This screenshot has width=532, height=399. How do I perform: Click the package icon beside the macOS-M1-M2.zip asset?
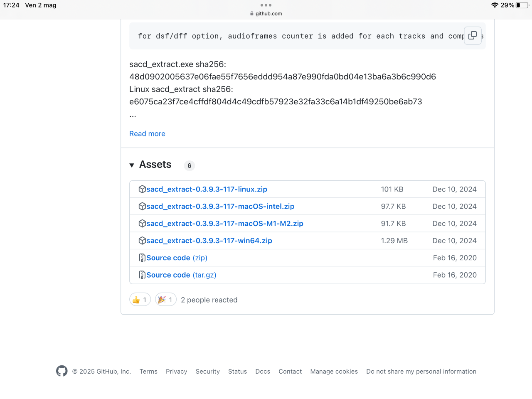[142, 224]
